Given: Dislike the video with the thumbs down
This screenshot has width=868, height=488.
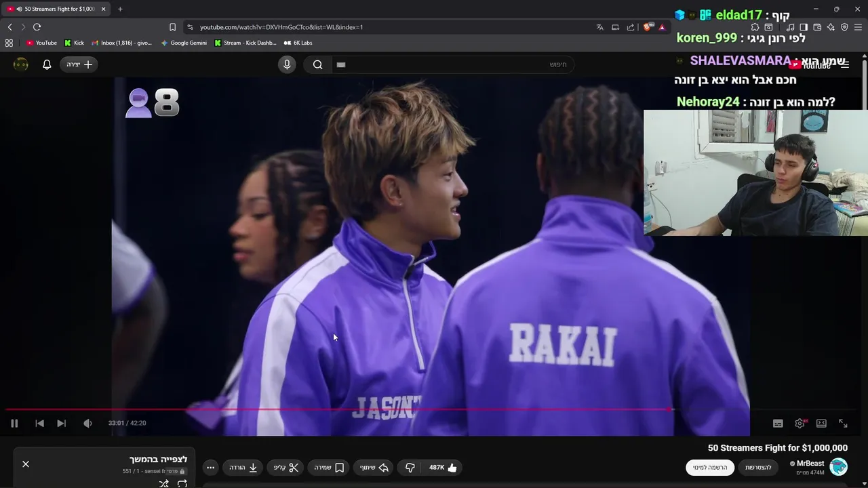Looking at the screenshot, I should [410, 467].
